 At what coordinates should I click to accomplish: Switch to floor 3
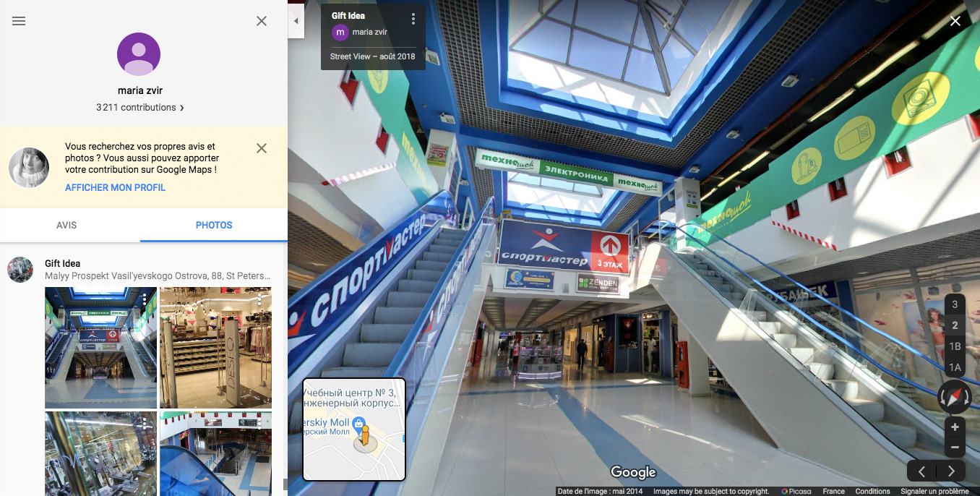click(955, 304)
